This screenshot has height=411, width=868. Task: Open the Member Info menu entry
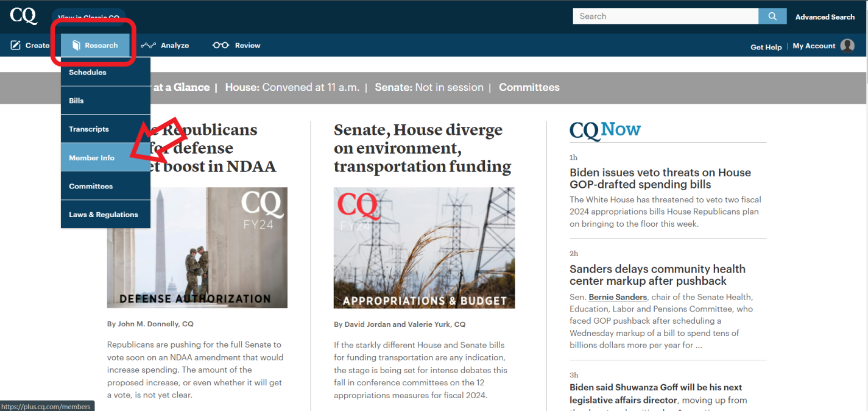pyautogui.click(x=91, y=157)
